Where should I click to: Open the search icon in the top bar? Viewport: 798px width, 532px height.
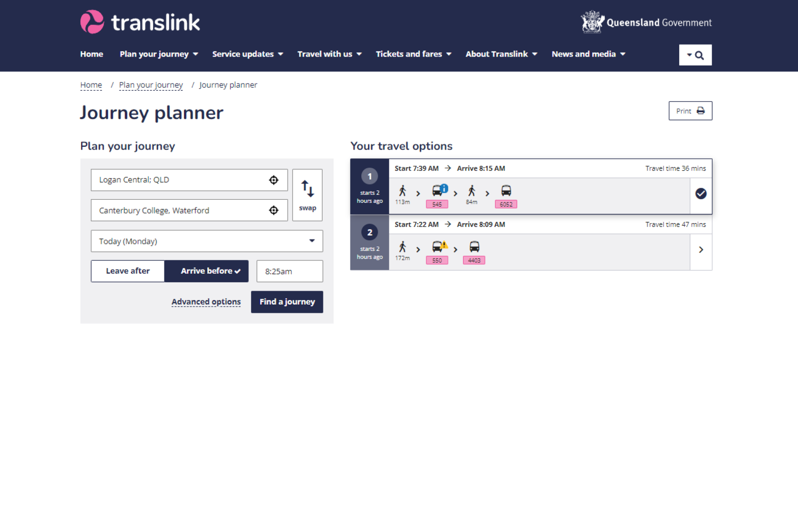pos(700,55)
